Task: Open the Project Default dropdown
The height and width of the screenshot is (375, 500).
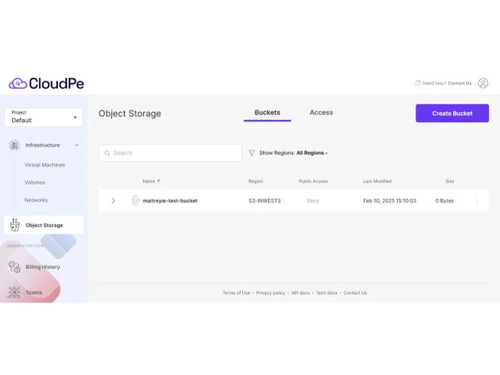Action: (x=44, y=117)
